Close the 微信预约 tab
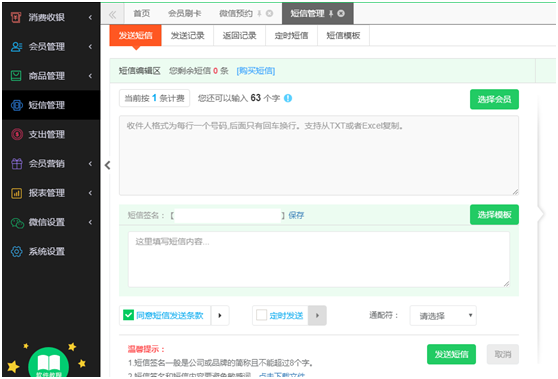The height and width of the screenshot is (379, 558). pyautogui.click(x=269, y=14)
